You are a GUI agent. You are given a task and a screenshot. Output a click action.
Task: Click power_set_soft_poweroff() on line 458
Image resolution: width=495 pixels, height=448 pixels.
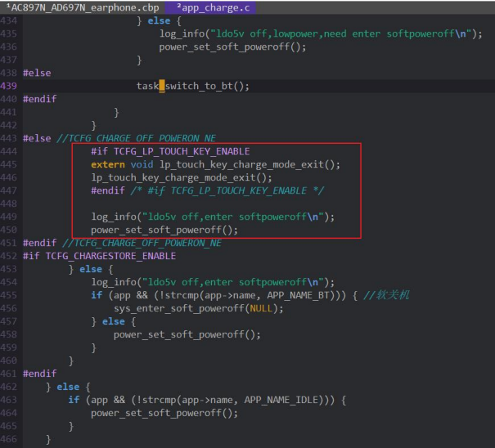[187, 334]
